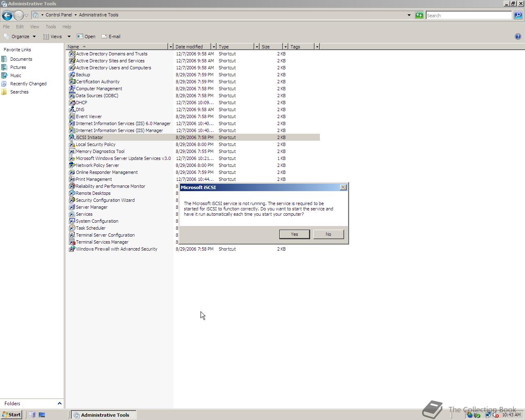Open the File menu
Screen dimensions: 525x420
click(6, 27)
